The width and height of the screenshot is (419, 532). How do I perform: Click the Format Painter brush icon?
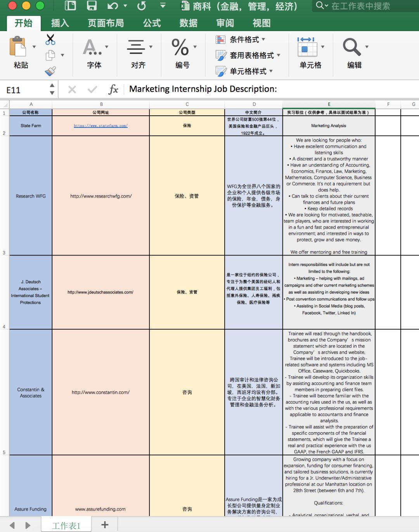coord(50,71)
